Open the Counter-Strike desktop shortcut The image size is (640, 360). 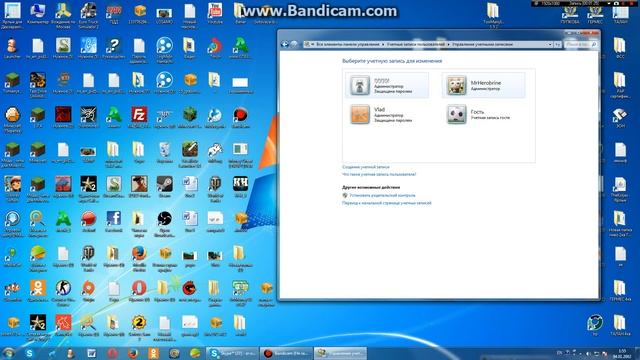tap(63, 292)
